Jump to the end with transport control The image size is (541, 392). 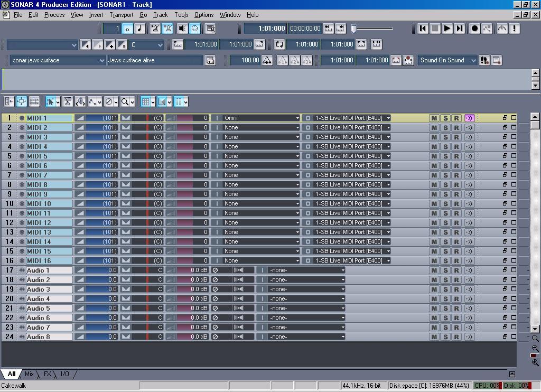(x=459, y=29)
